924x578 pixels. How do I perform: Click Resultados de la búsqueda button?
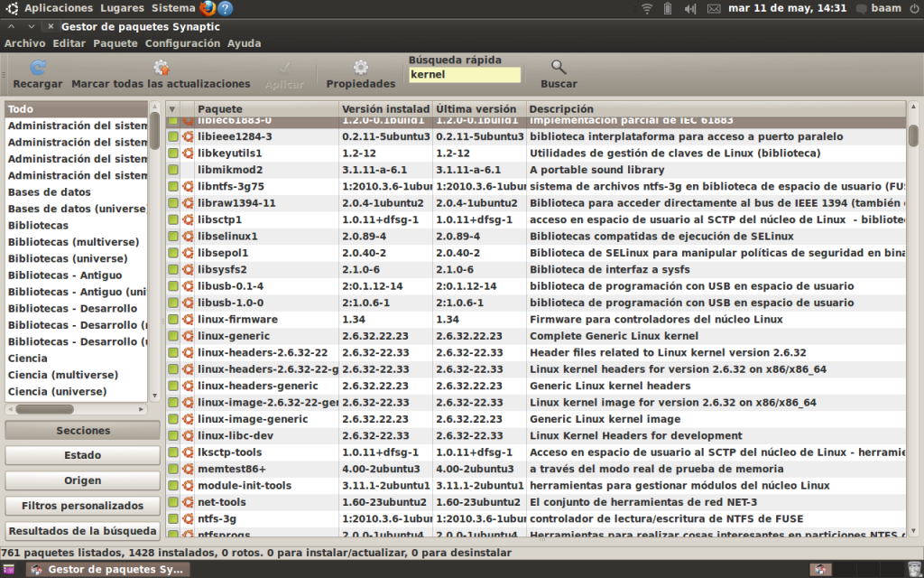click(x=82, y=531)
